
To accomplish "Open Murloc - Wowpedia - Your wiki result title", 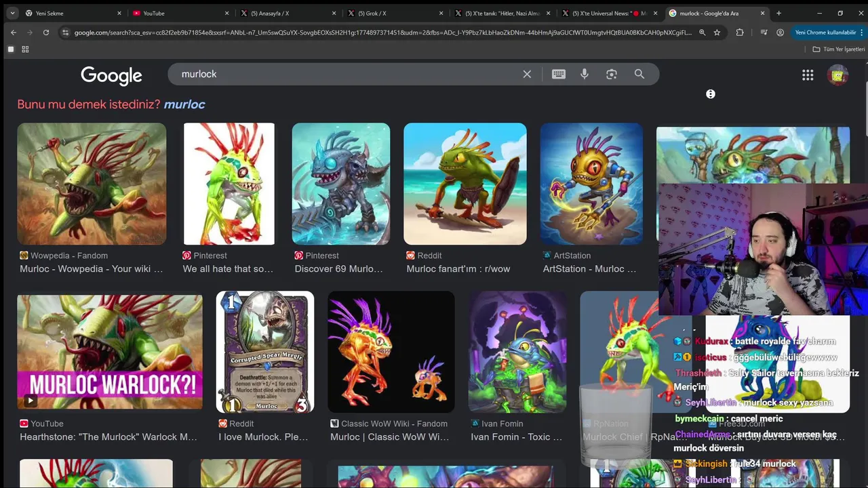I will (92, 269).
